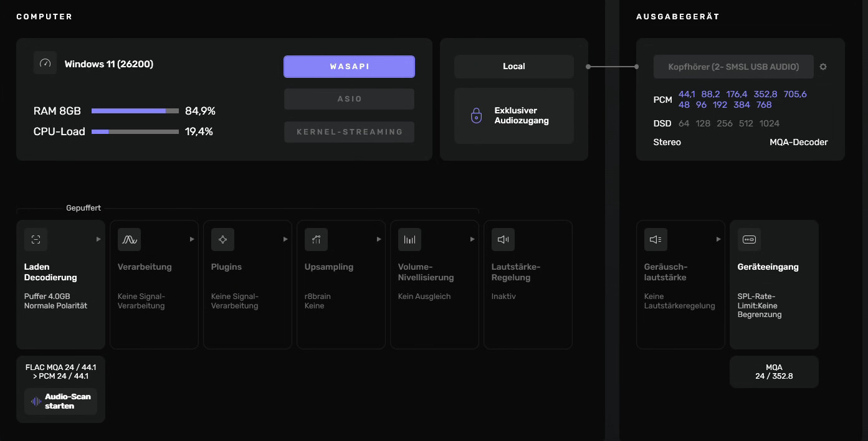Click the Kein Ausgleich text
Screen dimensions: 868x441
424,296
